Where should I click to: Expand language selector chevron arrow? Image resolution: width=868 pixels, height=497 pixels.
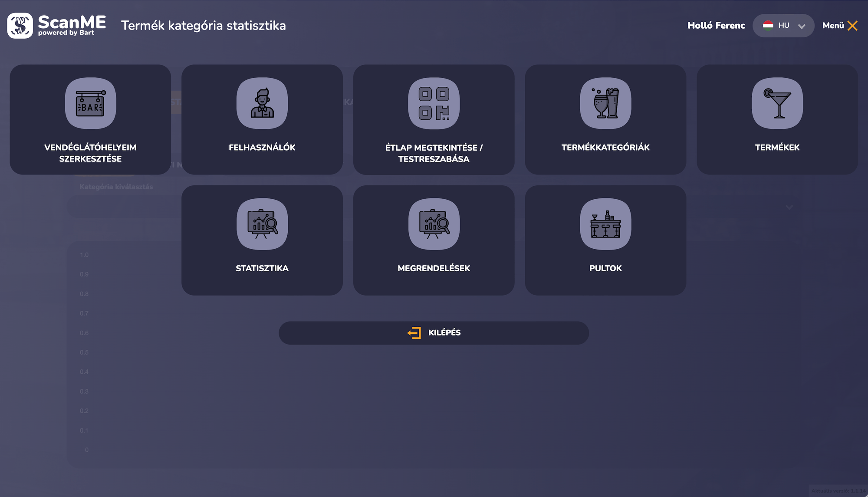[x=802, y=26]
